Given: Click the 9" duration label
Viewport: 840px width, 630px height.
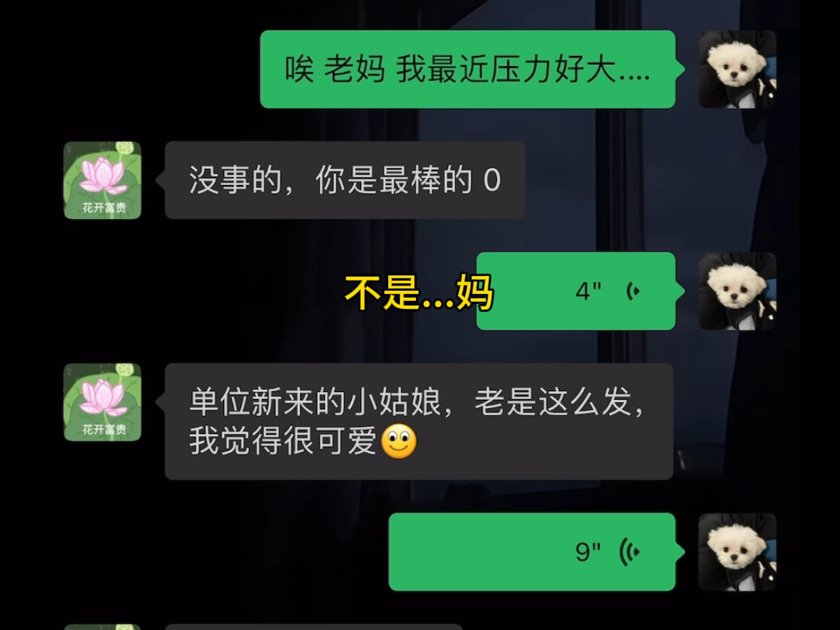Looking at the screenshot, I should 588,551.
